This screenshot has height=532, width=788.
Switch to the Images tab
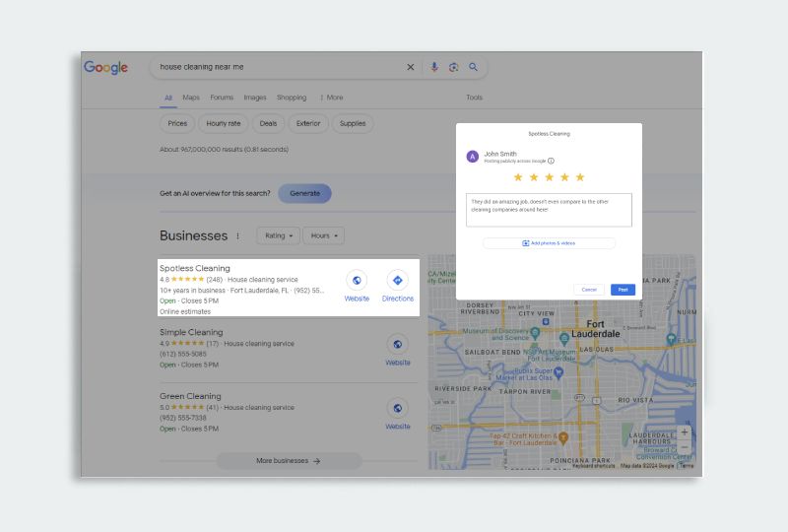[255, 98]
